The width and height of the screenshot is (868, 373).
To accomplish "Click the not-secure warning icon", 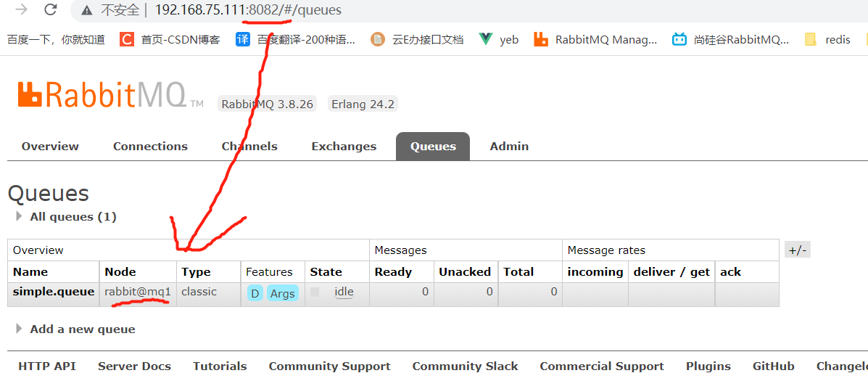I will (86, 10).
